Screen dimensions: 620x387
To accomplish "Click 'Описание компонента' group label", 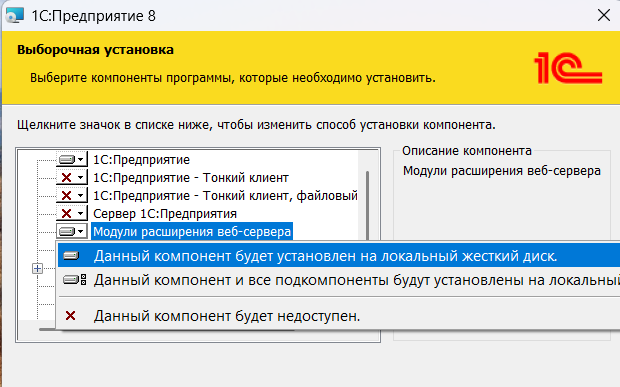I will (467, 151).
